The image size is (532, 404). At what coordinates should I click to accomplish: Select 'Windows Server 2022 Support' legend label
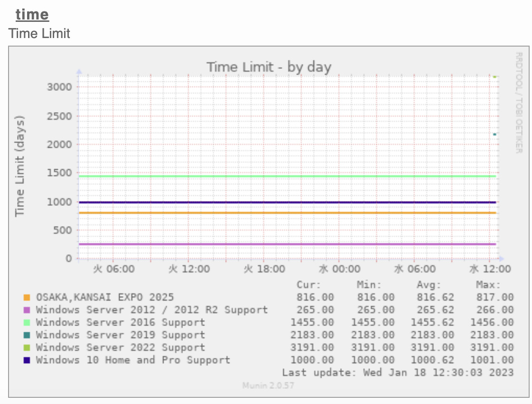pyautogui.click(x=121, y=347)
